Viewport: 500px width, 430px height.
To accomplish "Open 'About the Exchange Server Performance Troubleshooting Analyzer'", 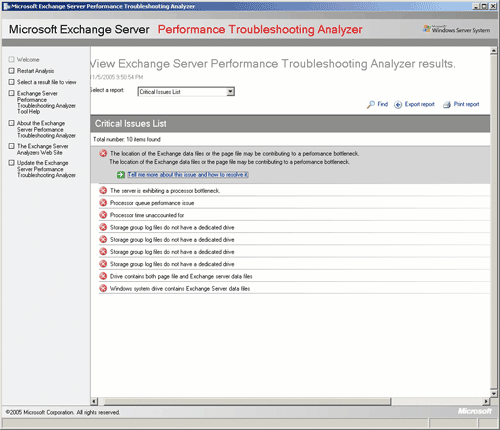I will click(46, 129).
